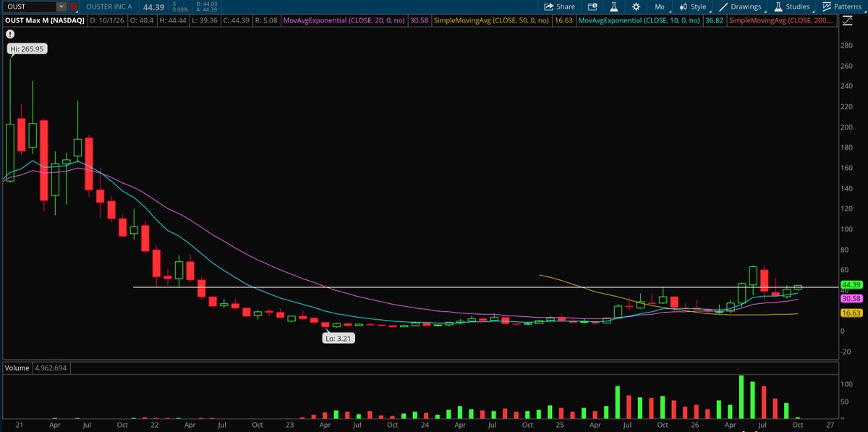Open the Style menu
Image resolution: width=868 pixels, height=432 pixels.
coord(693,7)
